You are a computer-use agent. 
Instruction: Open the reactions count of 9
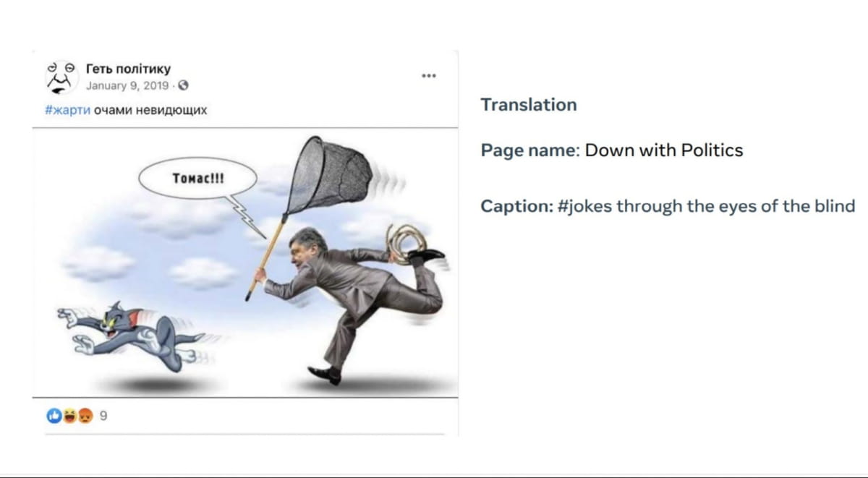point(103,416)
